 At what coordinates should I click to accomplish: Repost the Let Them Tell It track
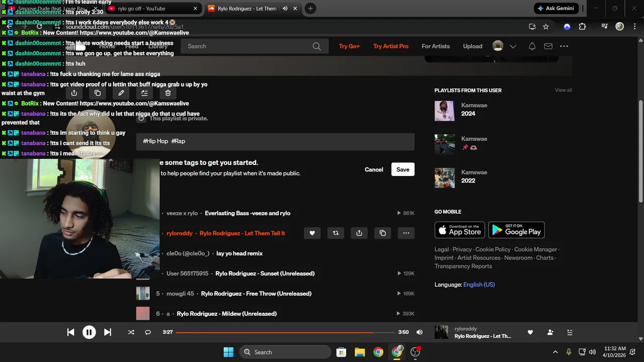click(x=336, y=233)
